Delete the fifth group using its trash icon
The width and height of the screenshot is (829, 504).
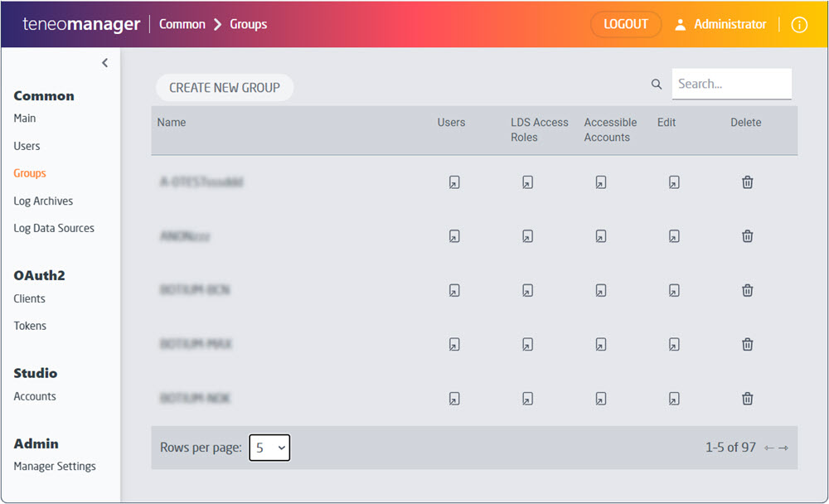pos(747,398)
